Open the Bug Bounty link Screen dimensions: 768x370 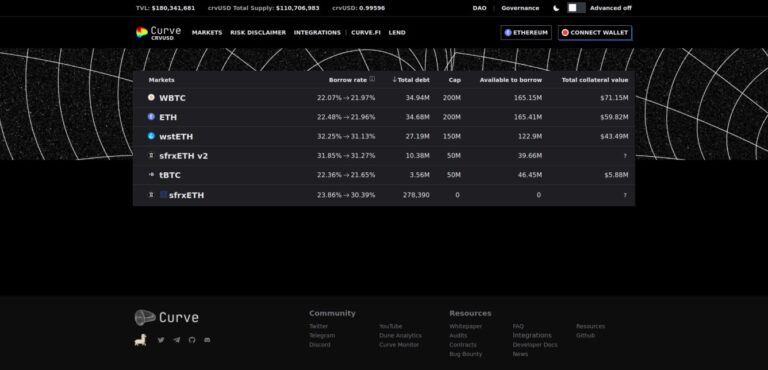465,354
